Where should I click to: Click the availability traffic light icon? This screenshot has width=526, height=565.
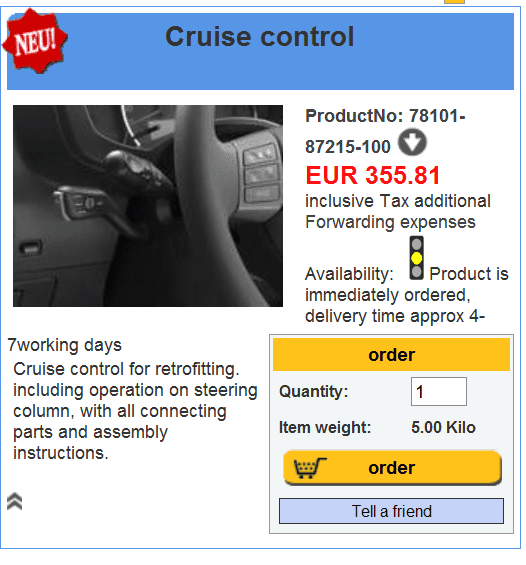pos(416,258)
